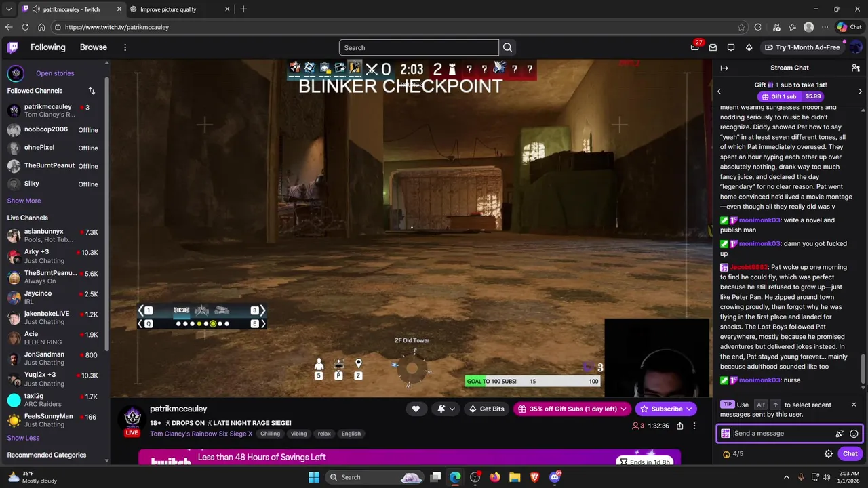Open Firefox from the taskbar
868x488 pixels.
[x=495, y=477]
